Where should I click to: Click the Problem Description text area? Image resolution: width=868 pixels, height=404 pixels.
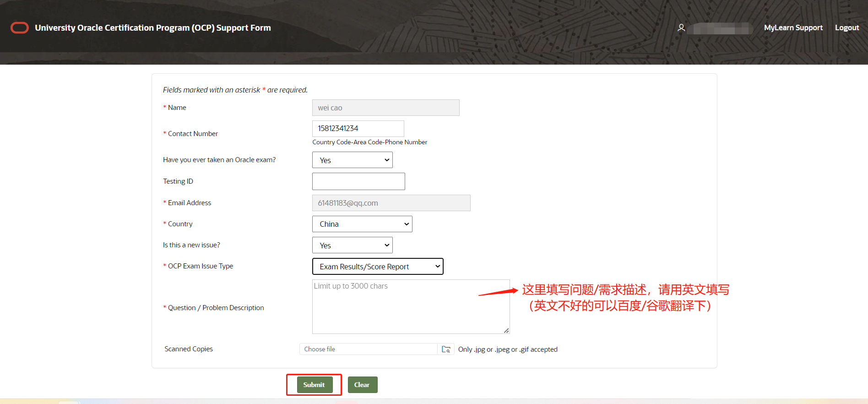pos(411,306)
